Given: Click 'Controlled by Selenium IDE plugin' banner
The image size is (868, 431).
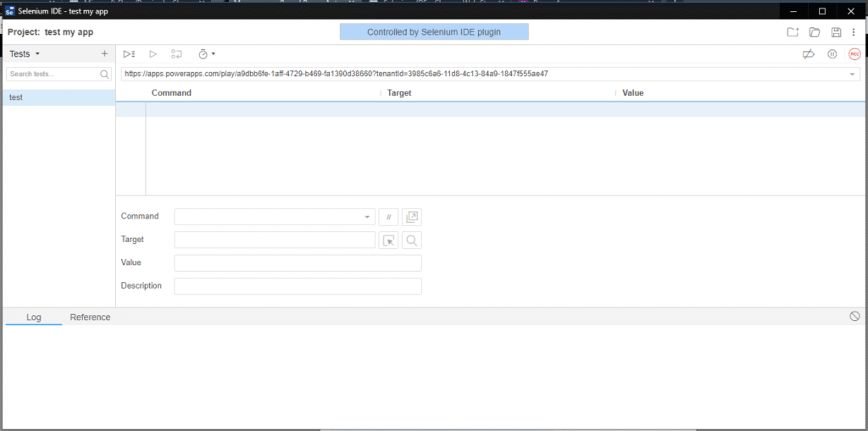Looking at the screenshot, I should click(434, 32).
